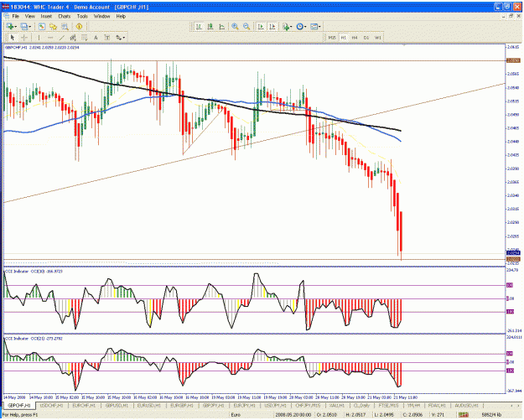
Task: Click the connection status bars icon
Action: click(463, 415)
